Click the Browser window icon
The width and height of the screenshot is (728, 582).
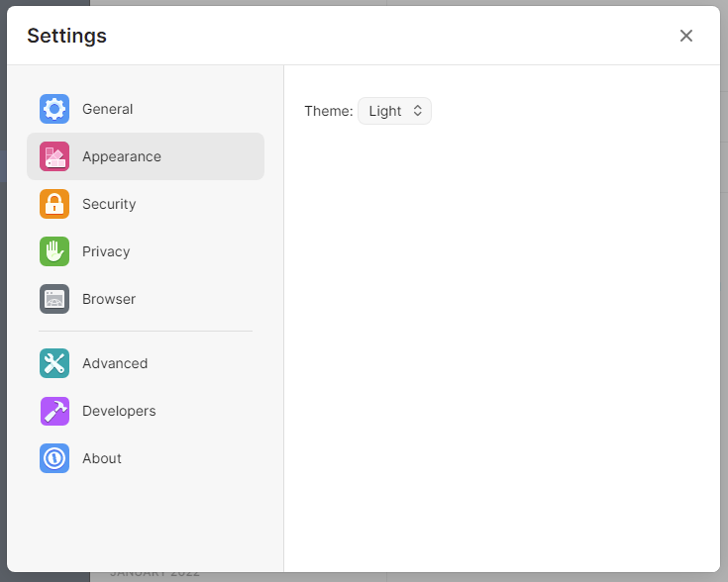[x=54, y=299]
